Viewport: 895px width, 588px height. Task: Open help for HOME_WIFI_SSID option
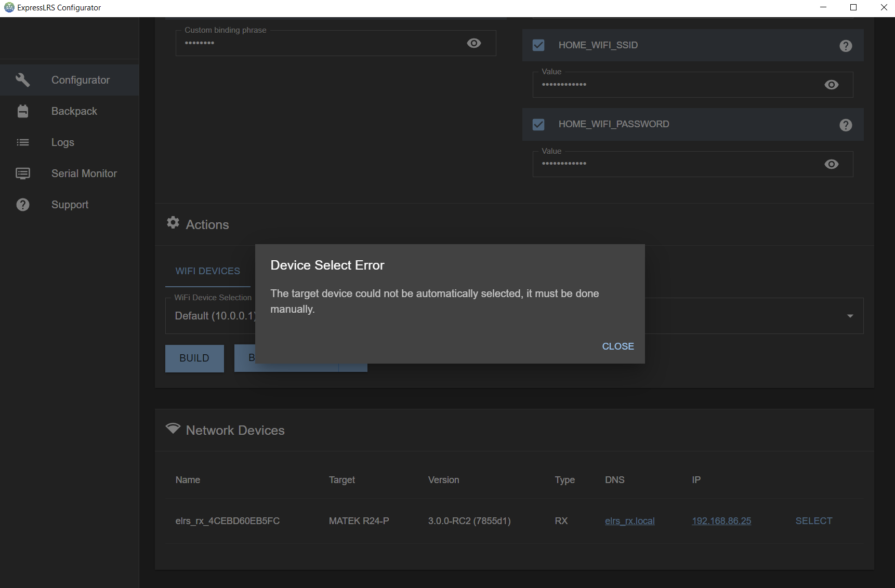tap(846, 46)
